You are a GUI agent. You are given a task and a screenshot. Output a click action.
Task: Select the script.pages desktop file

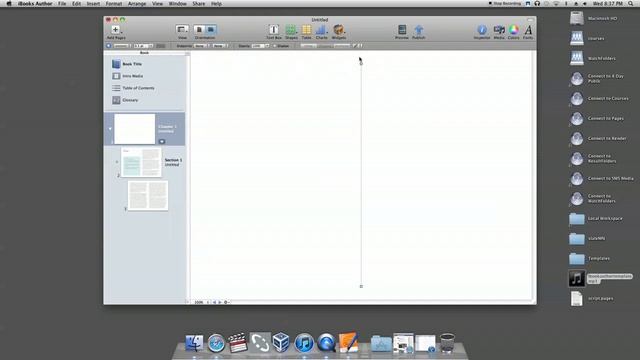click(x=592, y=298)
